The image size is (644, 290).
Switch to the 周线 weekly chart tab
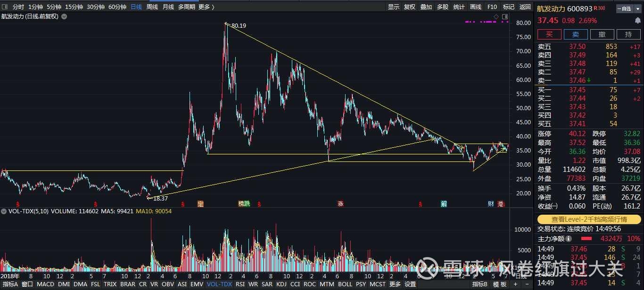coord(152,7)
